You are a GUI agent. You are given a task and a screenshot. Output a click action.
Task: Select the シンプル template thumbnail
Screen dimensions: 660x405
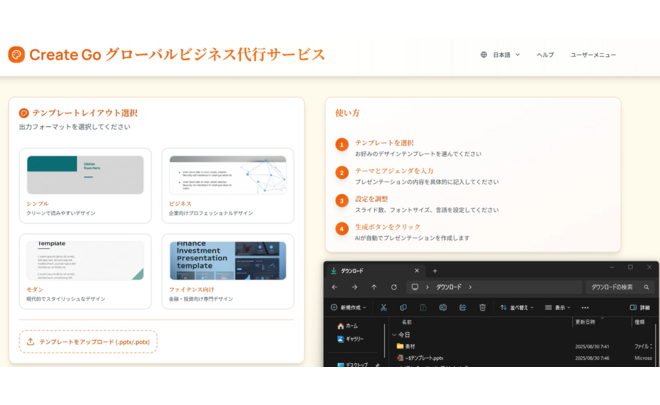[x=85, y=175]
